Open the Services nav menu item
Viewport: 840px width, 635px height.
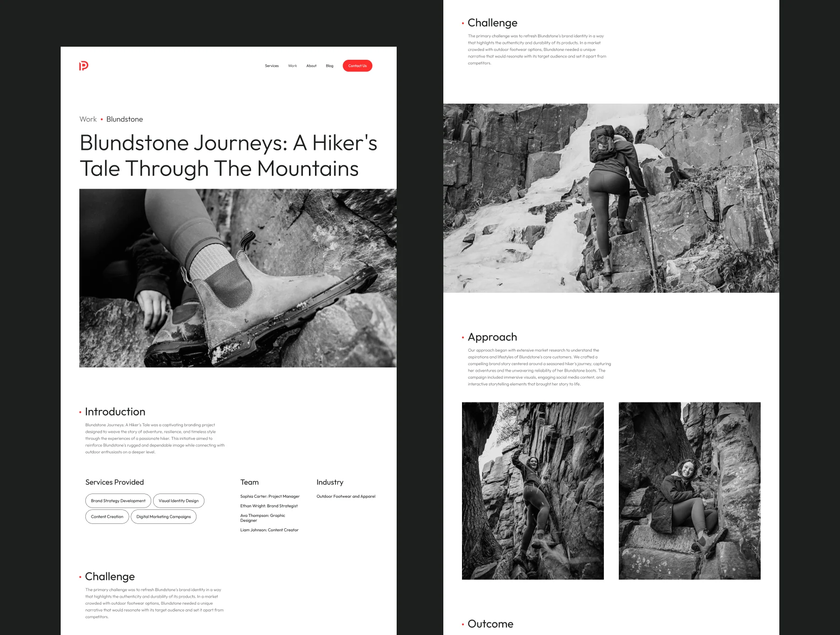coord(272,66)
